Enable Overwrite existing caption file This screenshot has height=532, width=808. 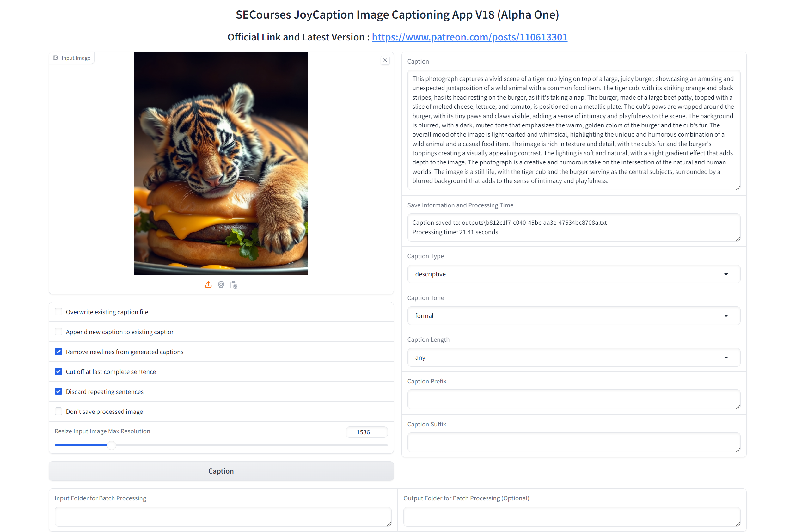58,312
